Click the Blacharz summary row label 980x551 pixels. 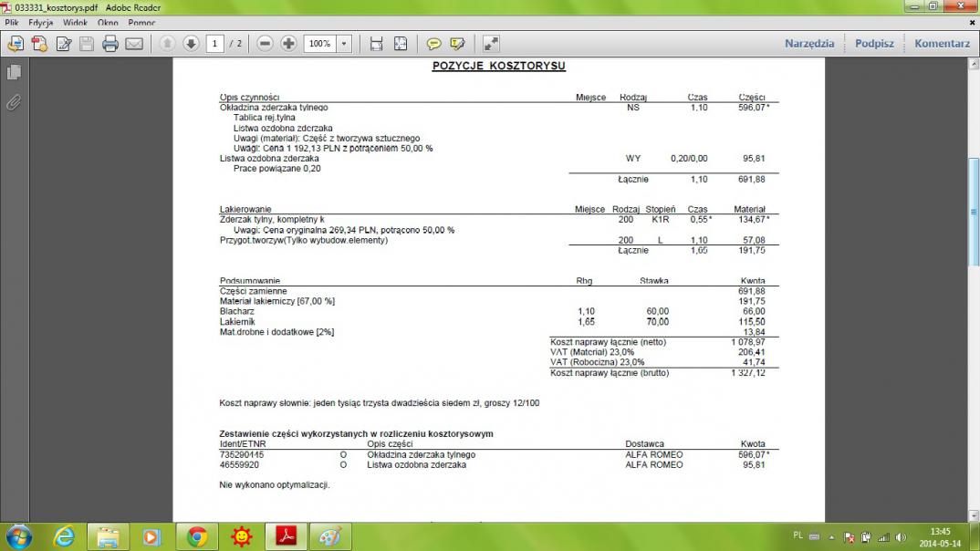(x=237, y=311)
